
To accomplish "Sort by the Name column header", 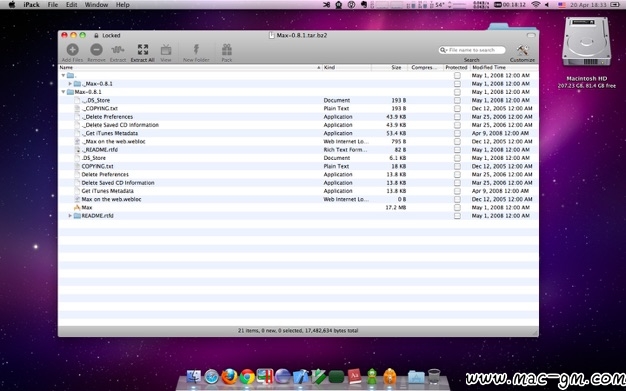I will (190, 67).
